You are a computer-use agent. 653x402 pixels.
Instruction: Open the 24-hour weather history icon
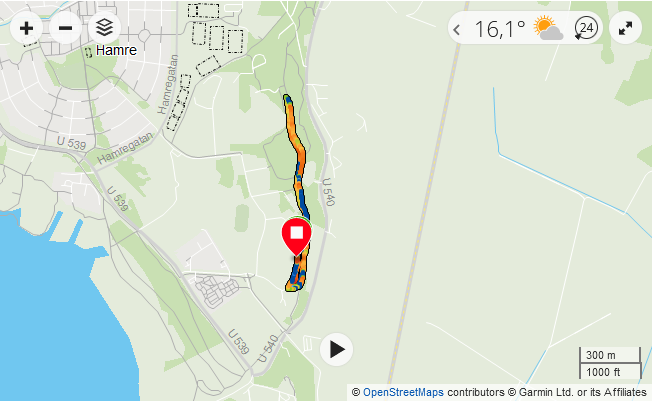pyautogui.click(x=586, y=28)
